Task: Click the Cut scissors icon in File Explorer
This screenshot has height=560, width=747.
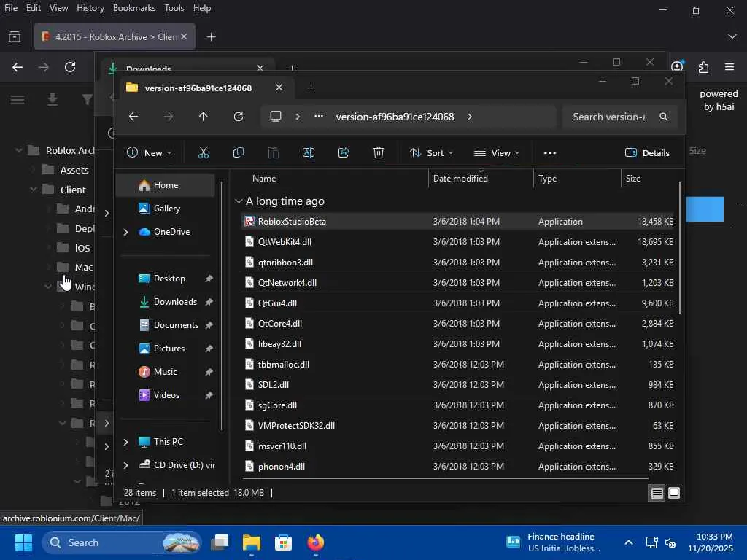Action: click(204, 153)
